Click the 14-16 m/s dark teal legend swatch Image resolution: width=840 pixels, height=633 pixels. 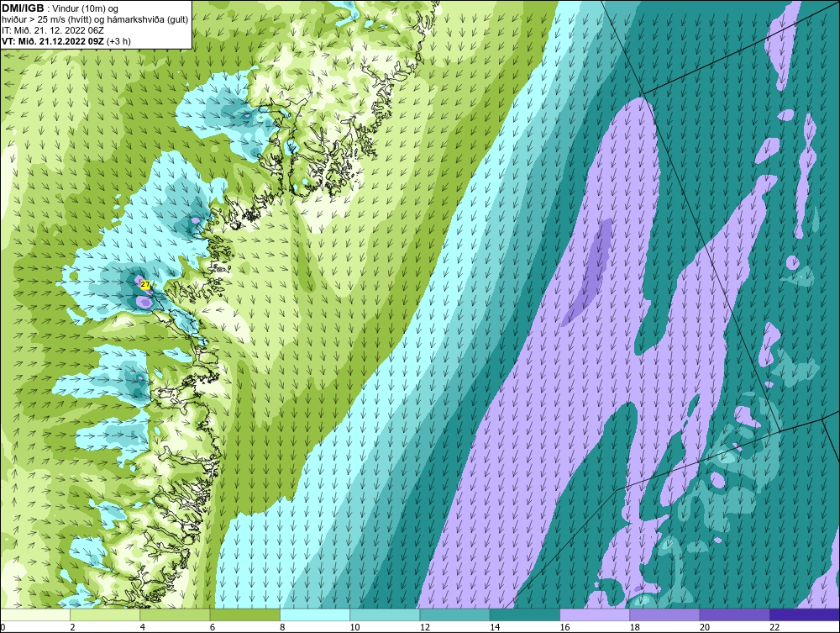[x=524, y=615]
